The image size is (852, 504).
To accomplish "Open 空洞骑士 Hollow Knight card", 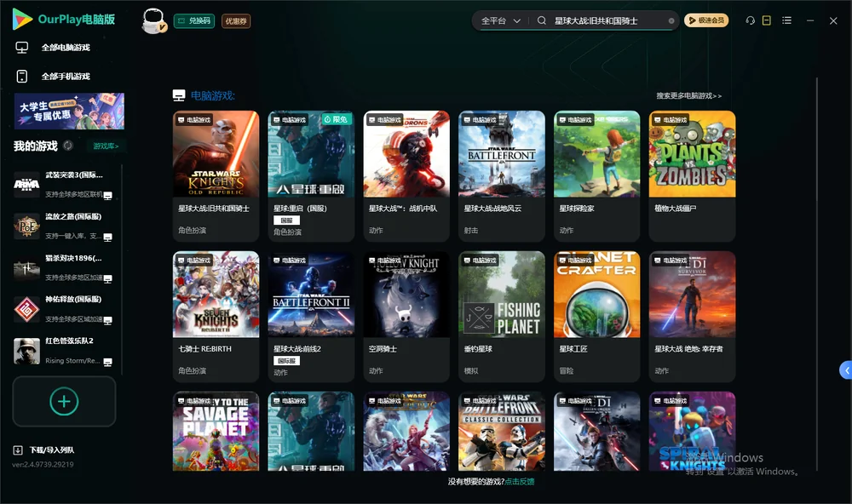I will coord(406,316).
